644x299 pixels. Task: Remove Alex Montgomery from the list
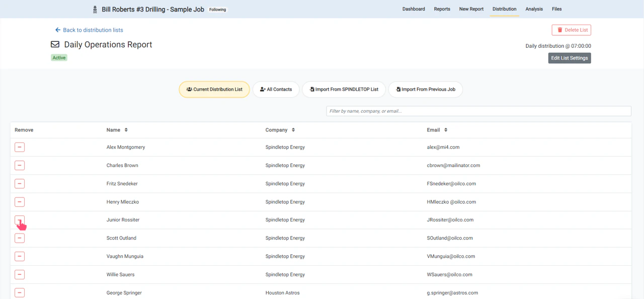[x=20, y=147]
